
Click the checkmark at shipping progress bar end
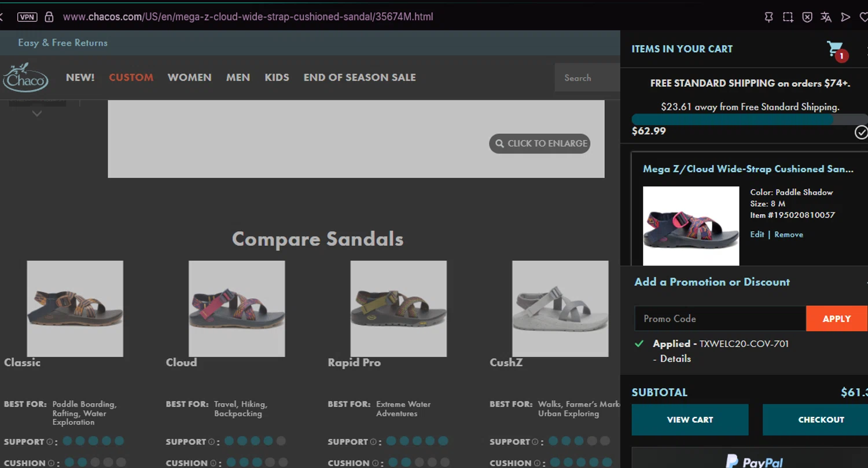point(861,132)
